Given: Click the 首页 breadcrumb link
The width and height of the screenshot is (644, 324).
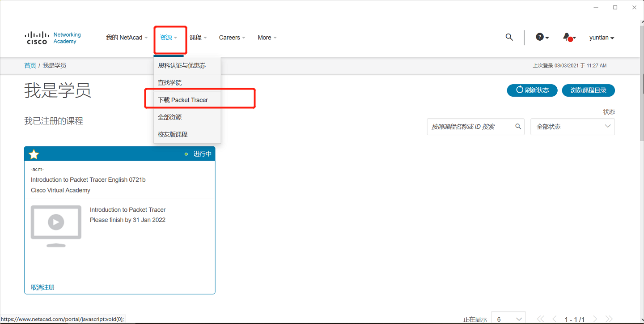Looking at the screenshot, I should [x=30, y=65].
